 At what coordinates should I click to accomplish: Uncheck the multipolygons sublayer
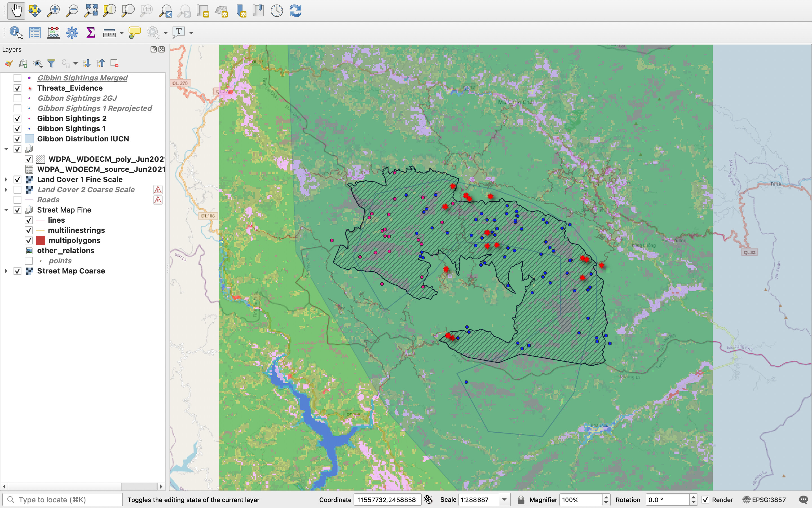click(29, 240)
